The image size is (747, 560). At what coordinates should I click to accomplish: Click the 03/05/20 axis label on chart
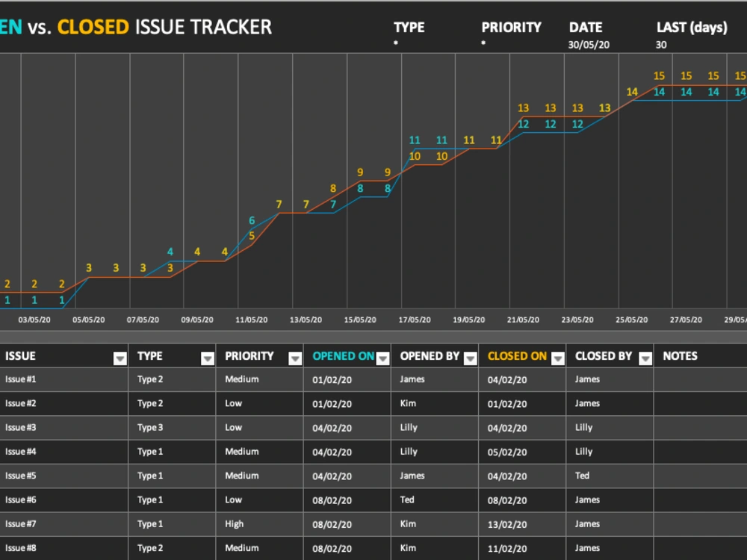point(34,320)
